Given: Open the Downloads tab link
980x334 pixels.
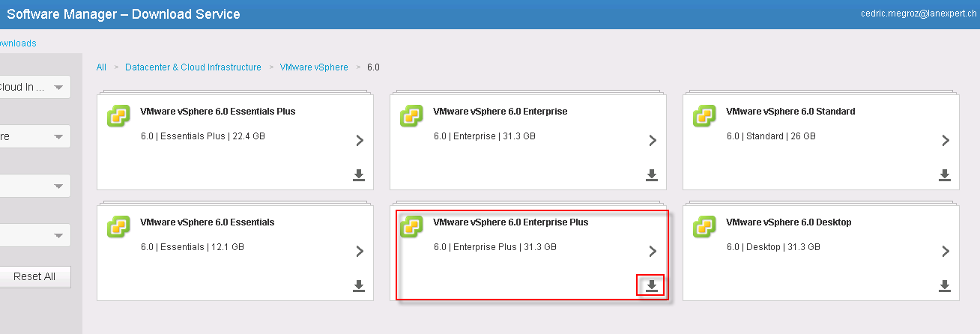Looking at the screenshot, I should tap(18, 43).
